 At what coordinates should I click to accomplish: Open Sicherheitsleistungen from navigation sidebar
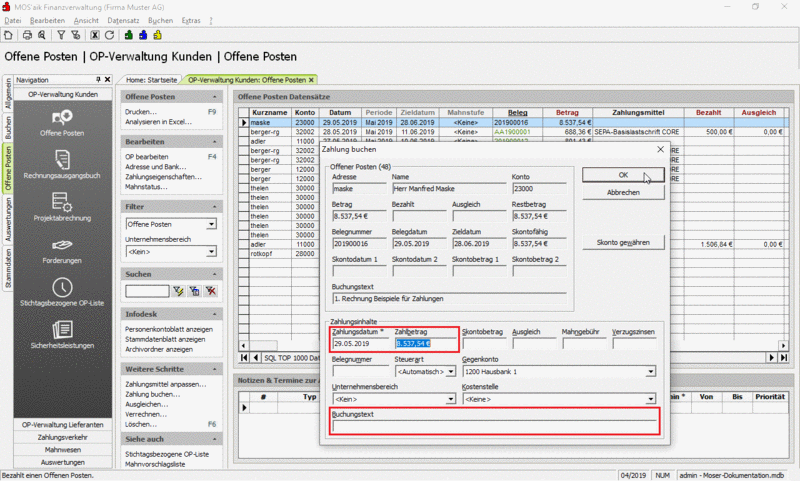point(62,335)
